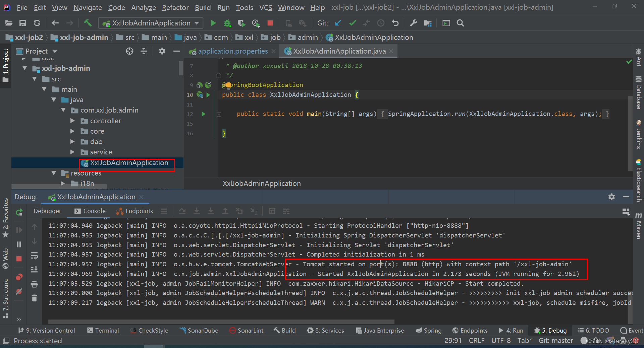The image size is (644, 348).
Task: Toggle Mute Breakpoints icon in debug sidebar
Action: point(19,292)
